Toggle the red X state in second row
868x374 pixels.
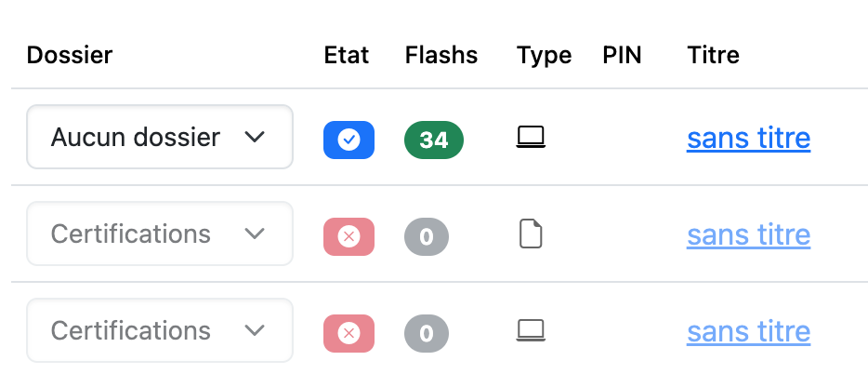point(349,236)
